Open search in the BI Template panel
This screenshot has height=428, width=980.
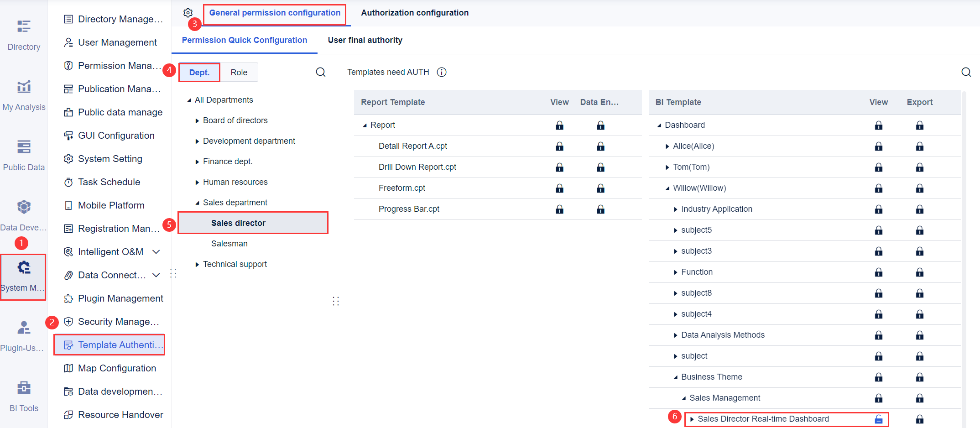[x=966, y=72]
